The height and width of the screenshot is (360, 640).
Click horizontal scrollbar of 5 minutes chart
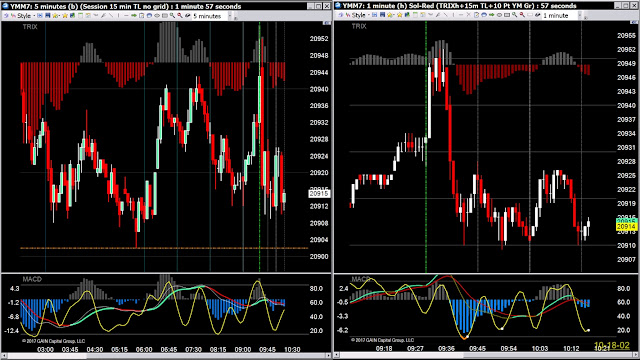[166, 356]
